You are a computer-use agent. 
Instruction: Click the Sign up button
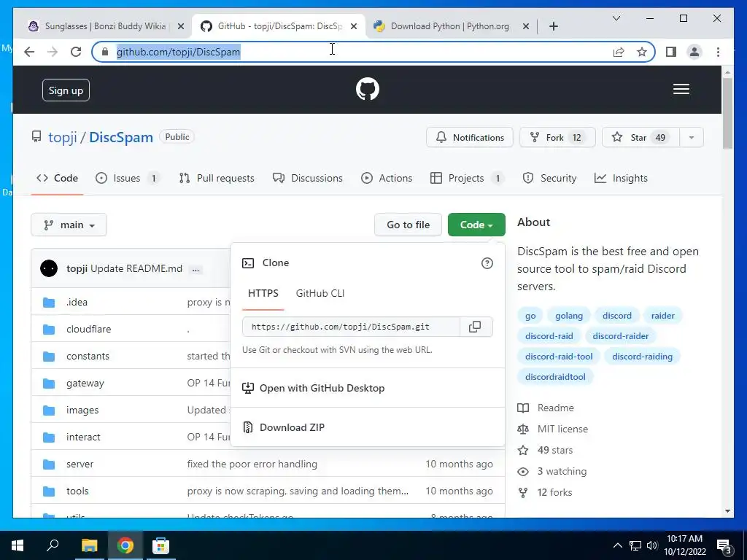click(x=66, y=90)
